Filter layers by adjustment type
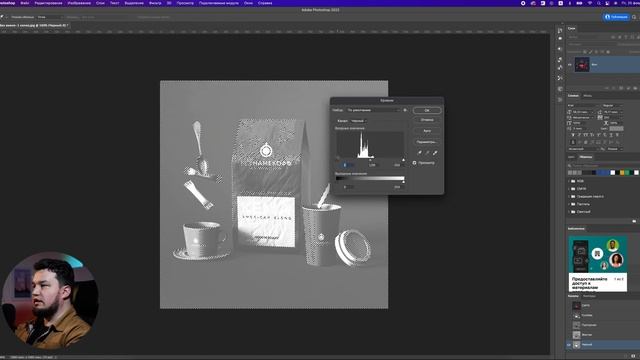 [620, 37]
